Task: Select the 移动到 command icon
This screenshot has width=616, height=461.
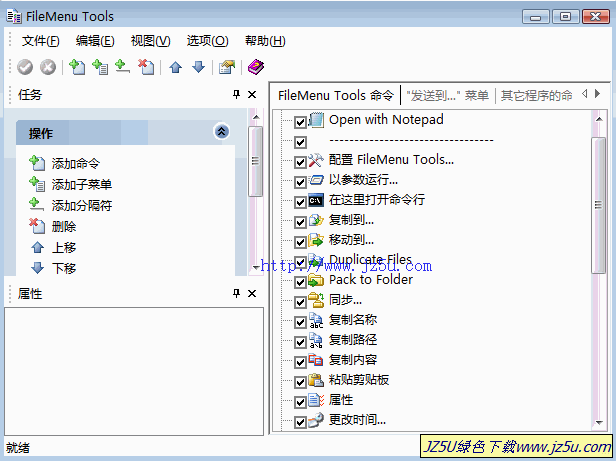Action: (316, 240)
